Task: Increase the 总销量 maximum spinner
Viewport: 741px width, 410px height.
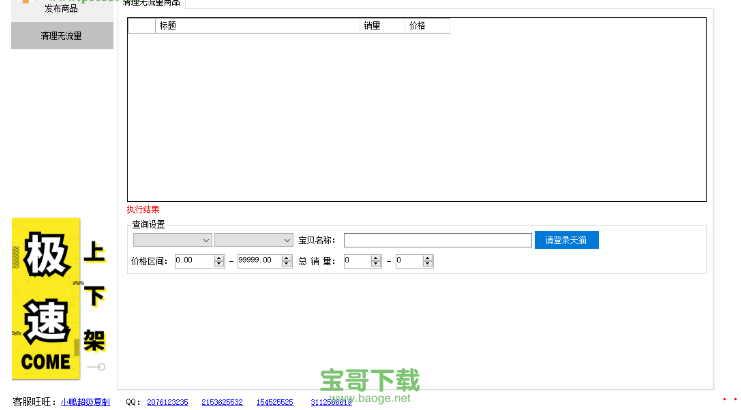Action: 428,258
